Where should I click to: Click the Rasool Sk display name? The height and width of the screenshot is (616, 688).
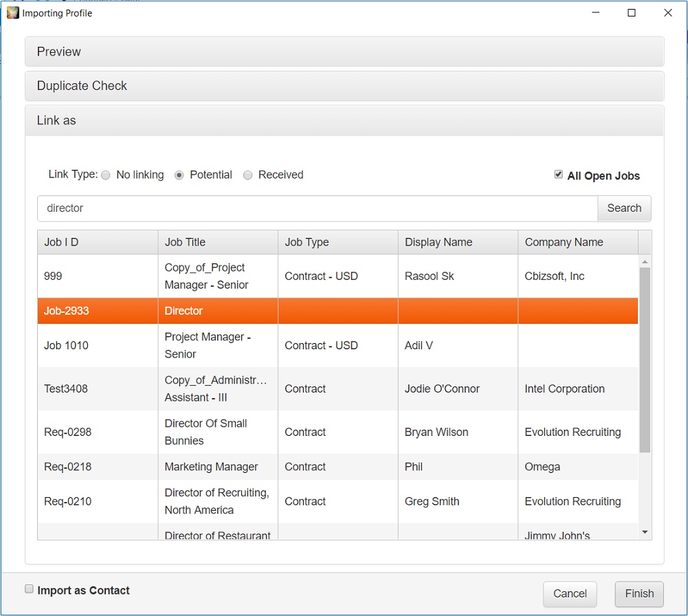coord(429,276)
